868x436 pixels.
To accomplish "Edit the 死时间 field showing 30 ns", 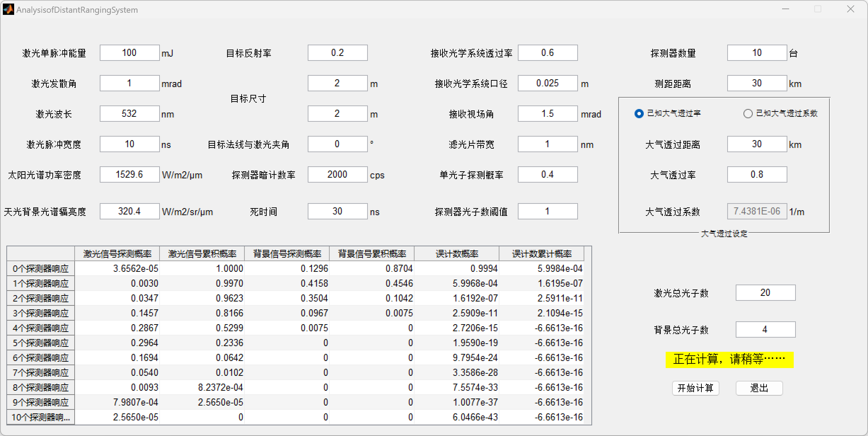I will coord(337,211).
